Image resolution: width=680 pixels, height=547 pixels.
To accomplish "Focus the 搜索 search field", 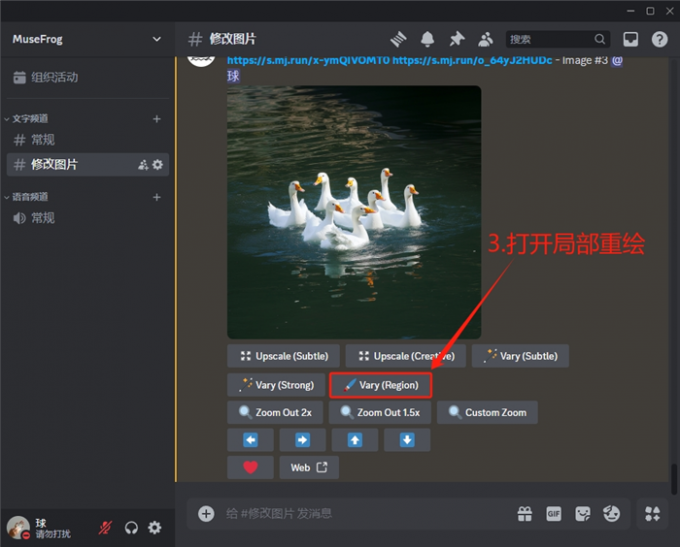I will coord(558,39).
